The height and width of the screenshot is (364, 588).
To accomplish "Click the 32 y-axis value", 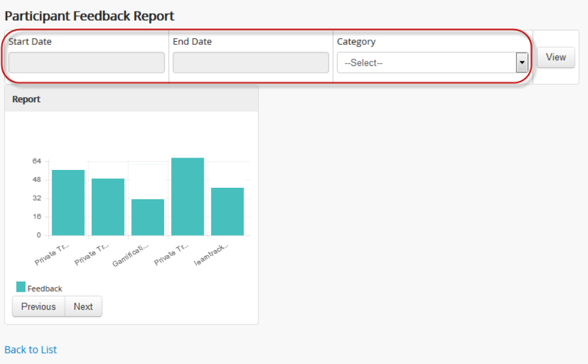I will click(x=37, y=198).
